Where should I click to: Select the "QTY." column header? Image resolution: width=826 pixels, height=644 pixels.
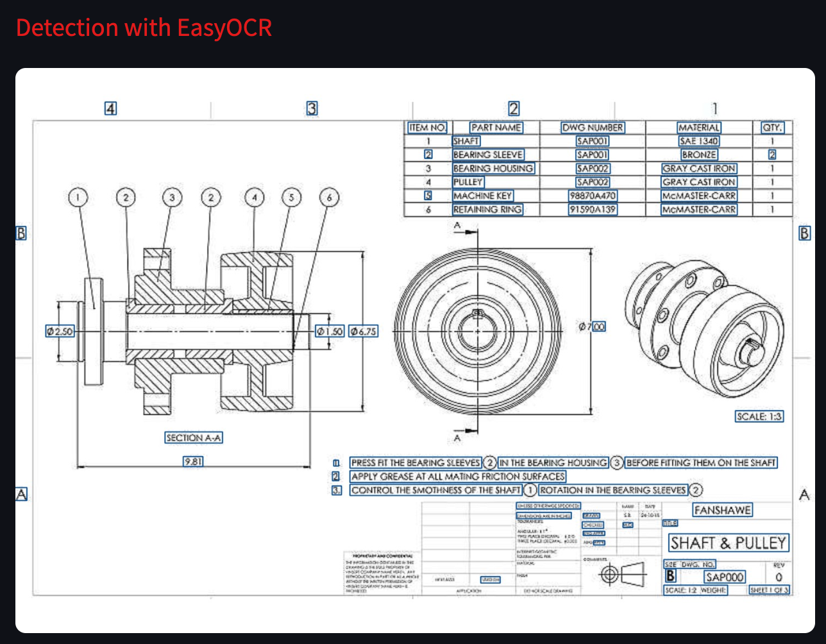click(x=772, y=128)
